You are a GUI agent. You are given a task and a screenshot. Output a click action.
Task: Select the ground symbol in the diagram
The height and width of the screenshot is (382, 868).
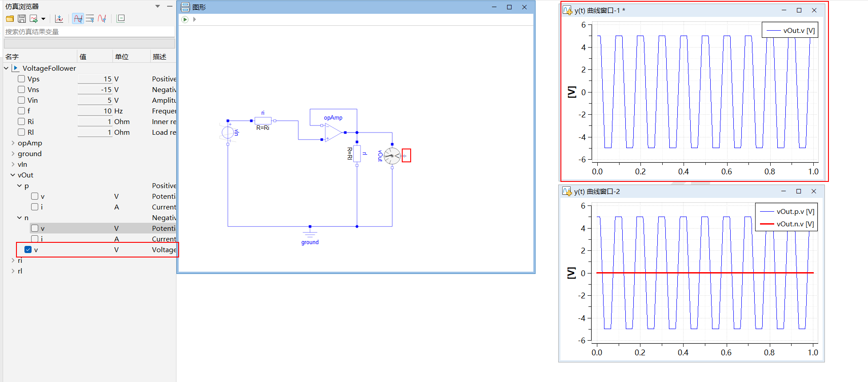[310, 232]
